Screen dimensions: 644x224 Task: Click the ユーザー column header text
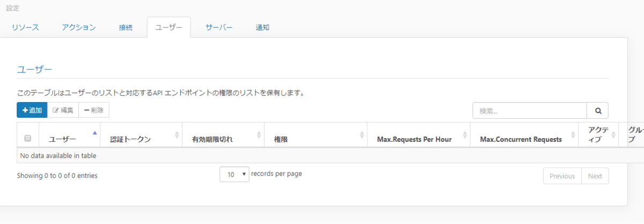[62, 139]
